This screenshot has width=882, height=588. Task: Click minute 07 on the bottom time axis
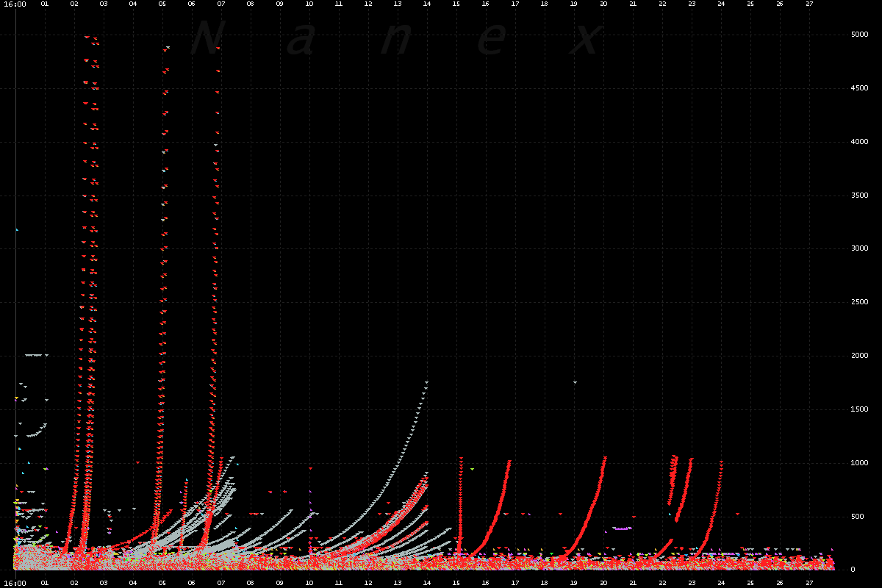221,584
